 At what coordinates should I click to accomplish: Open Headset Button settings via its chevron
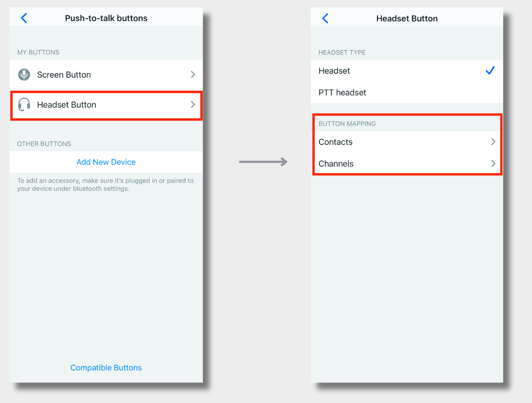(x=193, y=105)
